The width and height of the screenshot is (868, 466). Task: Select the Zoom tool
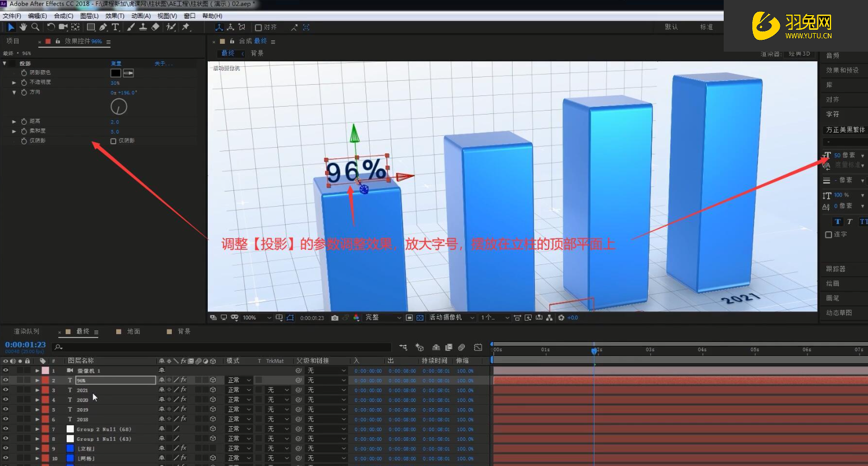point(35,27)
